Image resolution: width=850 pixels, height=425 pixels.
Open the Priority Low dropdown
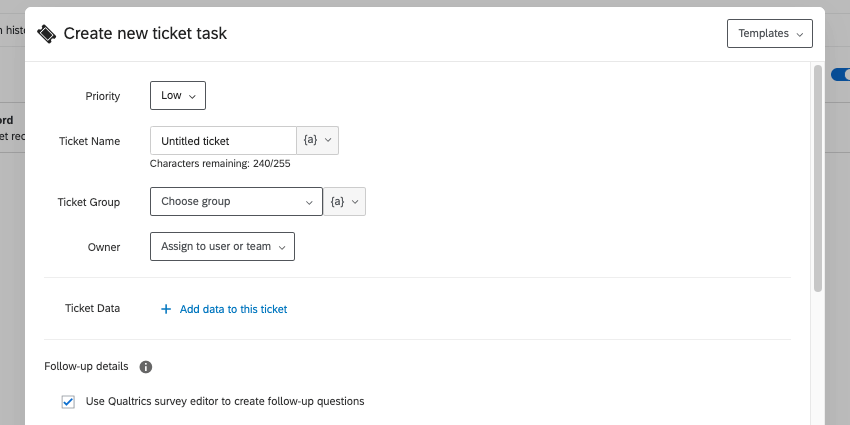coord(178,96)
